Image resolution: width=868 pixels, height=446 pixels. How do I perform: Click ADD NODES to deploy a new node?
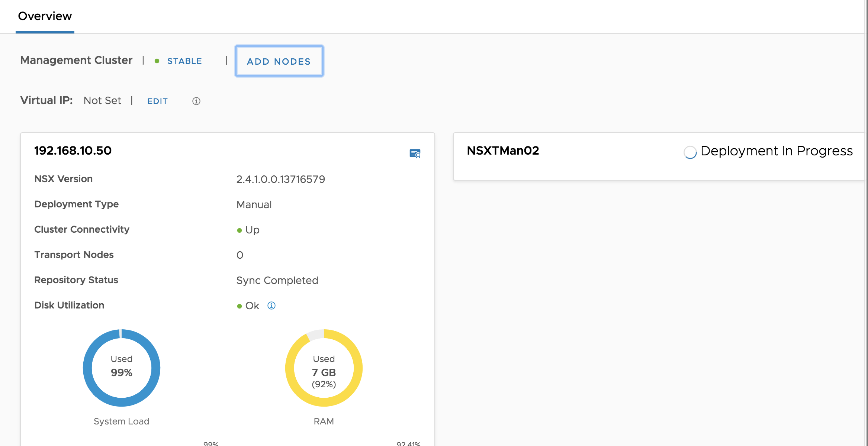279,61
